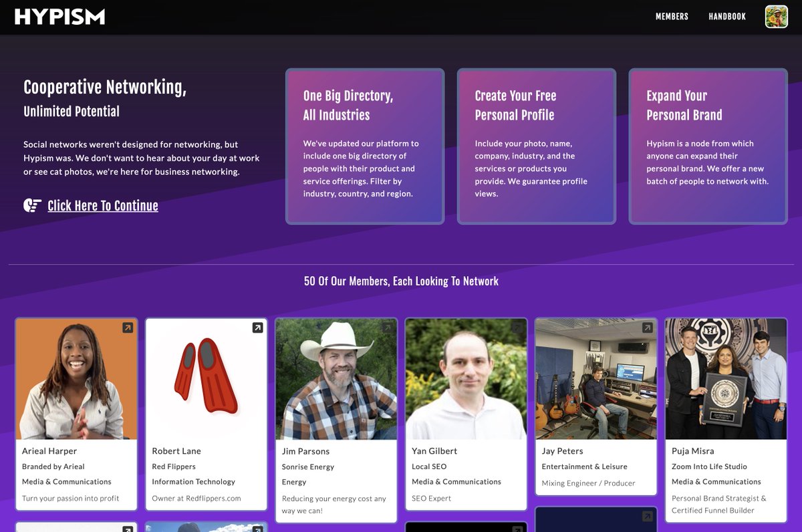
Task: Click Media & Communications on Yan Gilbert card
Action: [456, 481]
